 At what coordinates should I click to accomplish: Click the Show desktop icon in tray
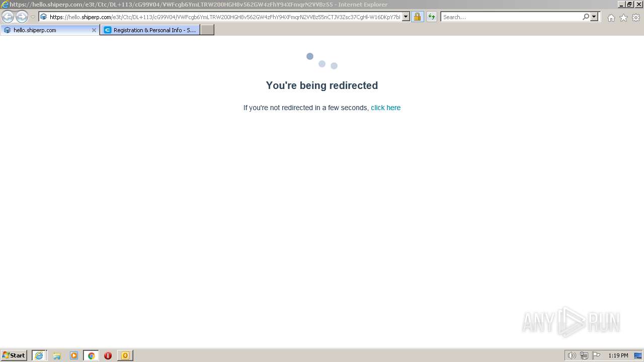pyautogui.click(x=638, y=355)
